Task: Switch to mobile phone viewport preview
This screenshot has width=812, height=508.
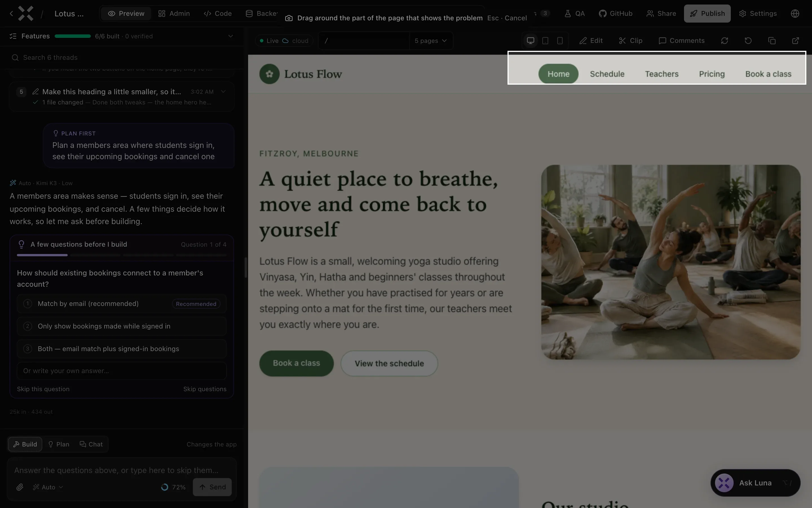Action: 560,41
